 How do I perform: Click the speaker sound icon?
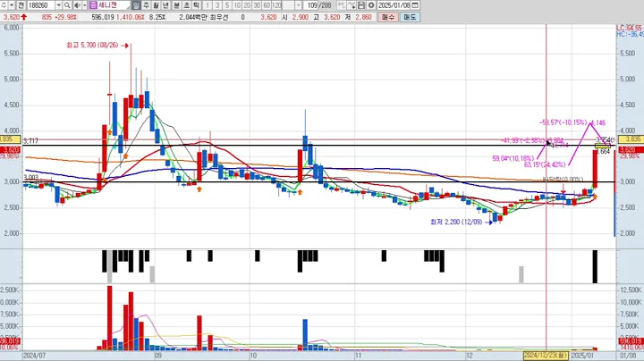tap(78, 5)
